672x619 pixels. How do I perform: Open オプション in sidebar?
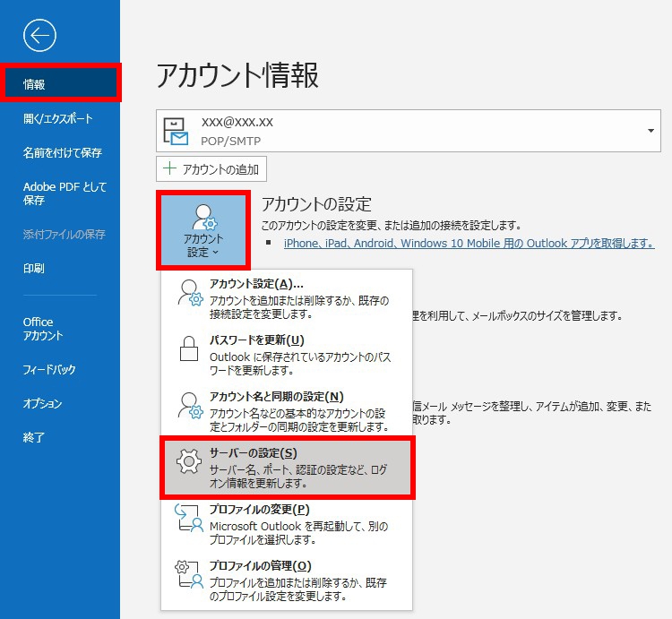(x=42, y=403)
